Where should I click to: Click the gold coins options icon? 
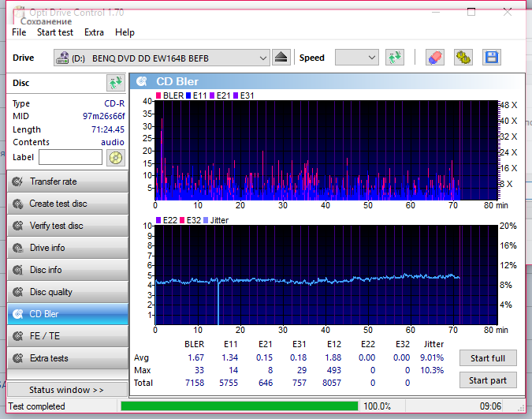click(463, 58)
